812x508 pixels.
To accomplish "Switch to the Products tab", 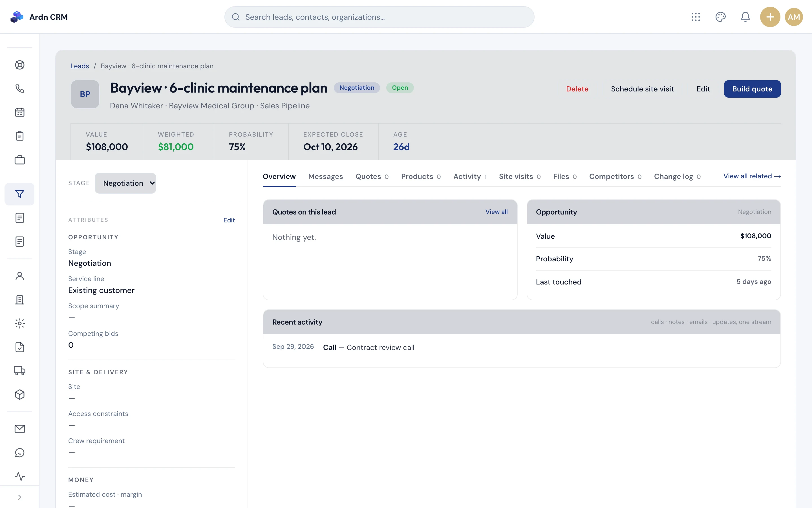I will [421, 176].
